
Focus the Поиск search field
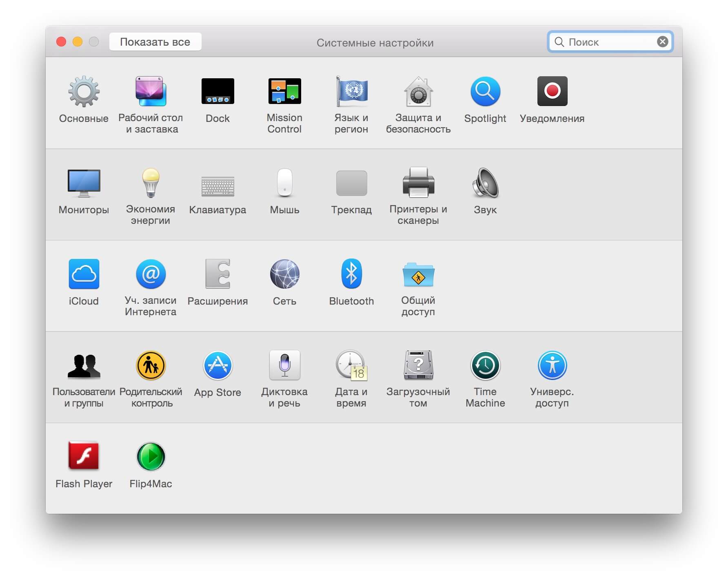click(610, 42)
